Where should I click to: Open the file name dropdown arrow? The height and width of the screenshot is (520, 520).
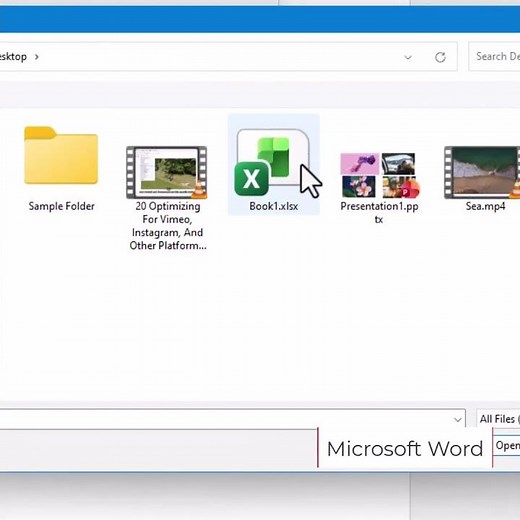click(458, 419)
